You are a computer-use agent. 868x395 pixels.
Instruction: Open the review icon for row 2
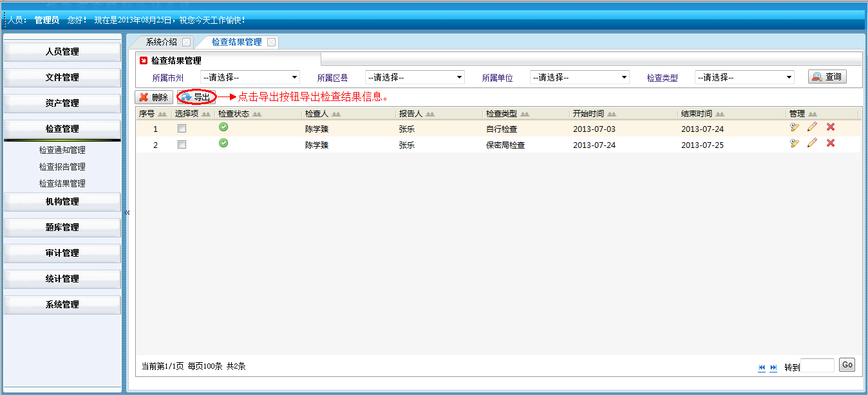(x=795, y=143)
